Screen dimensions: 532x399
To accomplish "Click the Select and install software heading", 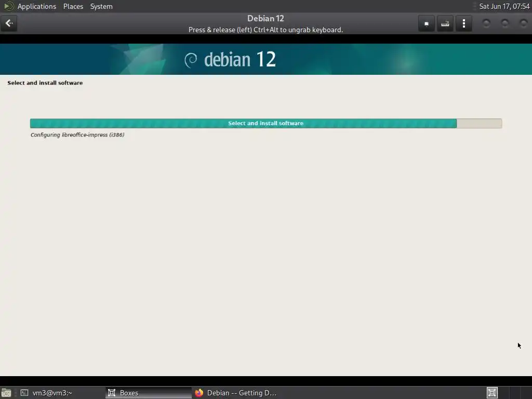I will pyautogui.click(x=45, y=83).
